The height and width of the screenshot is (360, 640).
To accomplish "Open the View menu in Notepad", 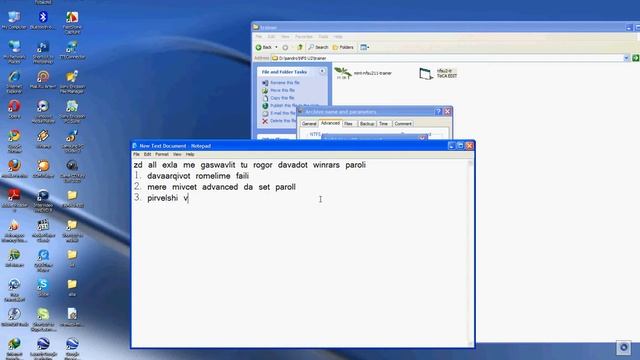I will 177,154.
